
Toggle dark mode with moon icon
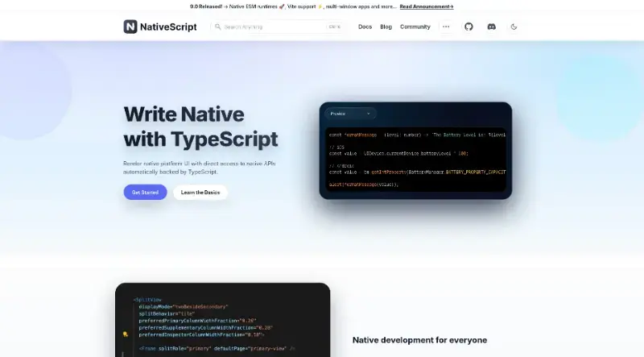coord(514,27)
